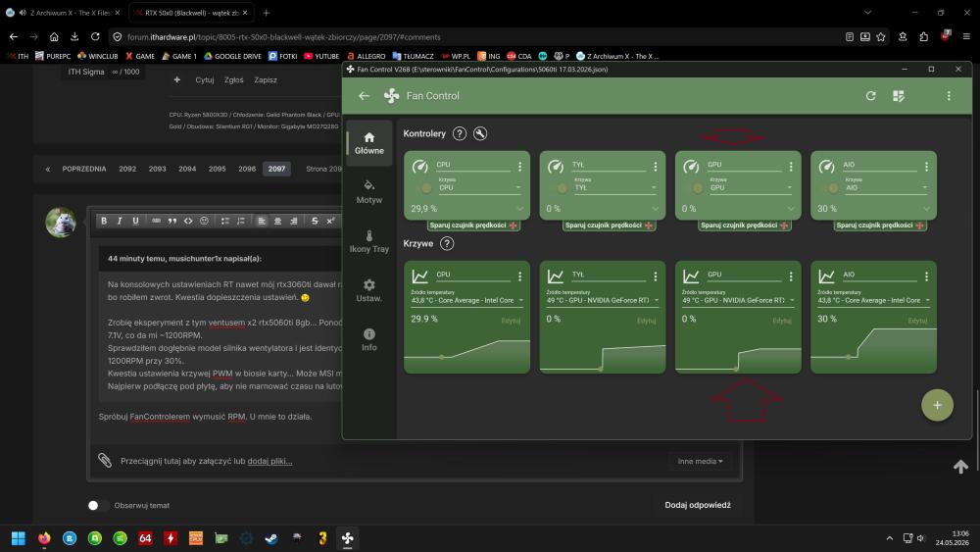Insert a quote using the editor toolbar

[171, 221]
